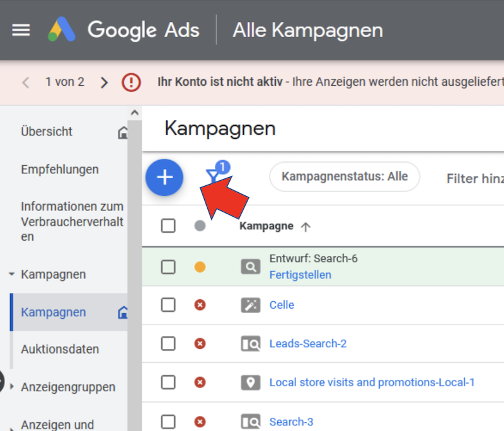Image resolution: width=504 pixels, height=431 pixels.
Task: Click the Celle campaign type icon
Action: click(x=250, y=305)
